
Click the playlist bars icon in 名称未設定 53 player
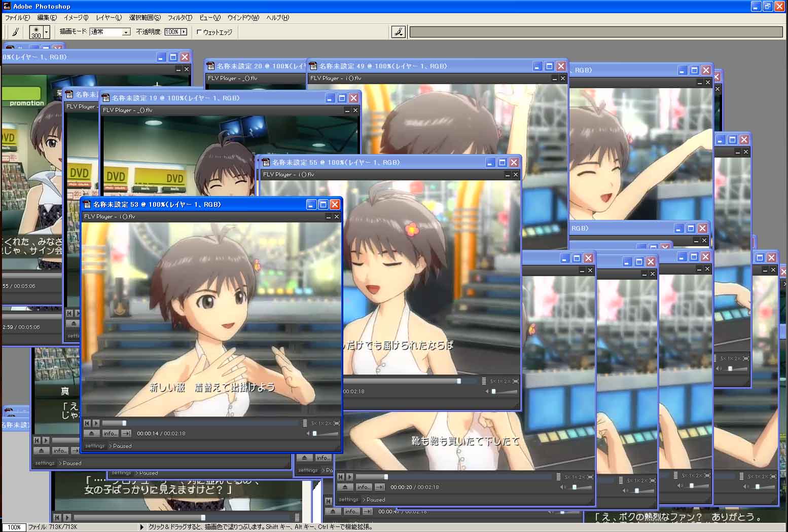click(x=305, y=423)
